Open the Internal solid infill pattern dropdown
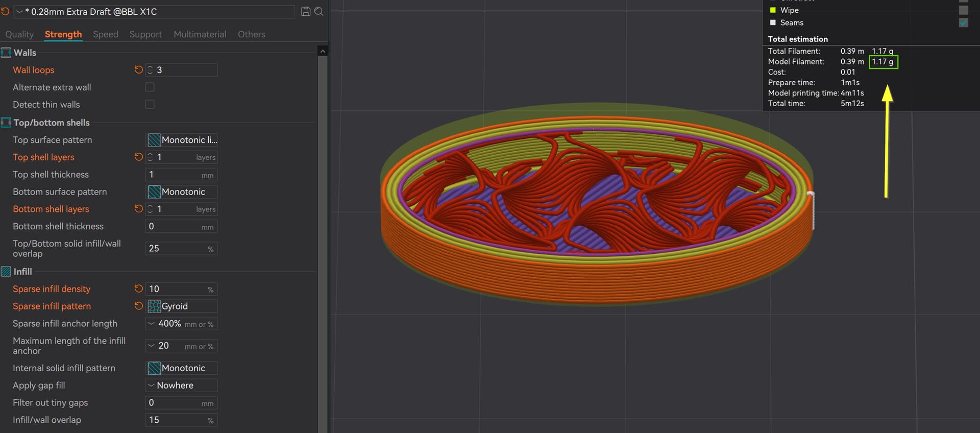The width and height of the screenshot is (980, 433). [181, 368]
